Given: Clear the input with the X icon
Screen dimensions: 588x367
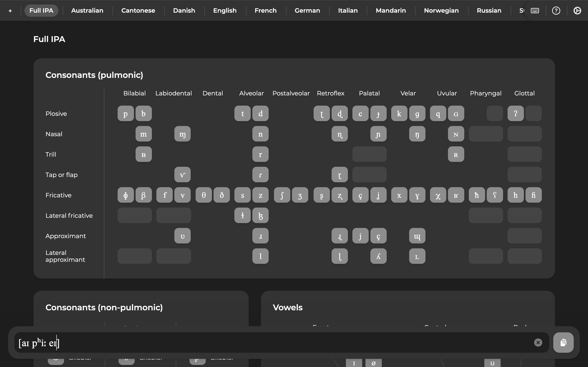Looking at the screenshot, I should tap(538, 343).
